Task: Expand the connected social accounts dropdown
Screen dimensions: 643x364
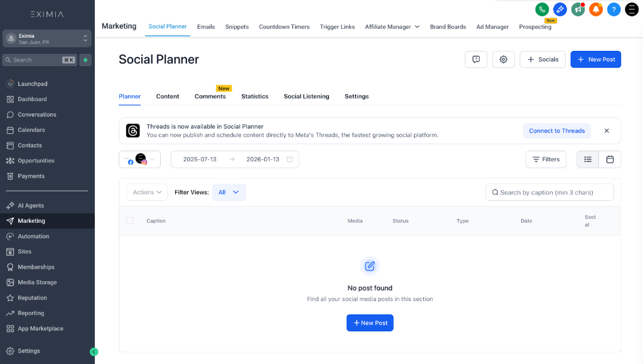Action: pyautogui.click(x=153, y=159)
